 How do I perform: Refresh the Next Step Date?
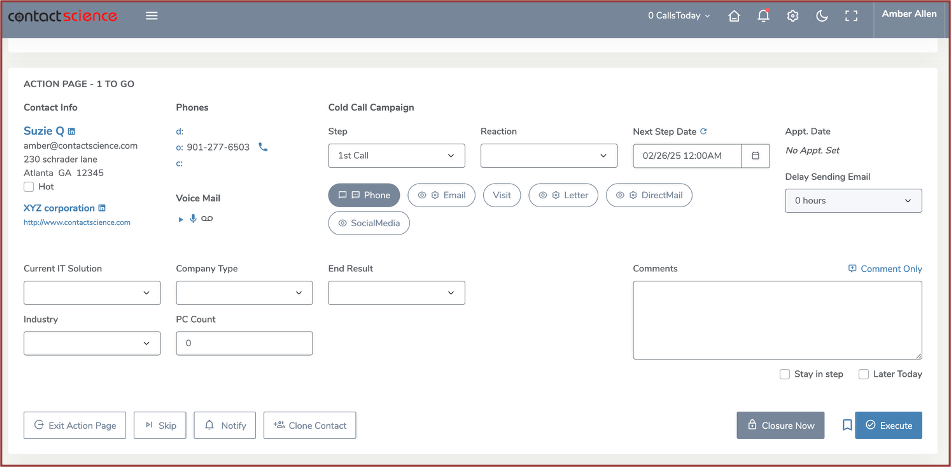point(704,131)
